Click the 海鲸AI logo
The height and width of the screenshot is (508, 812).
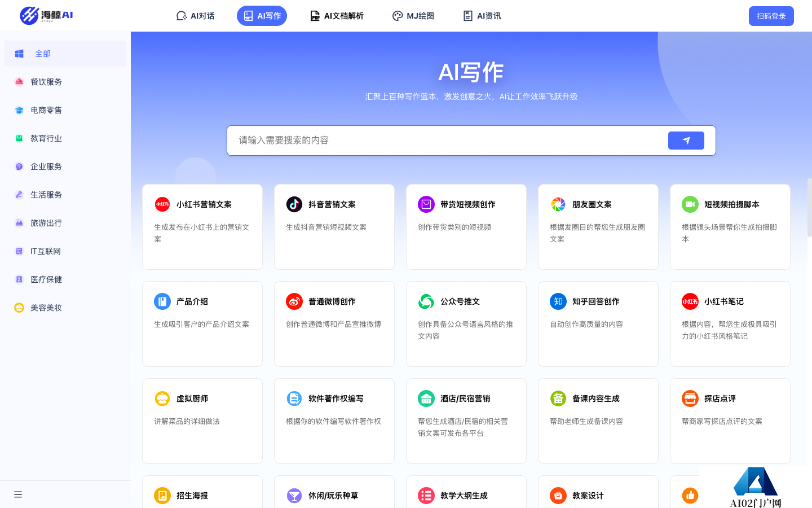point(46,15)
